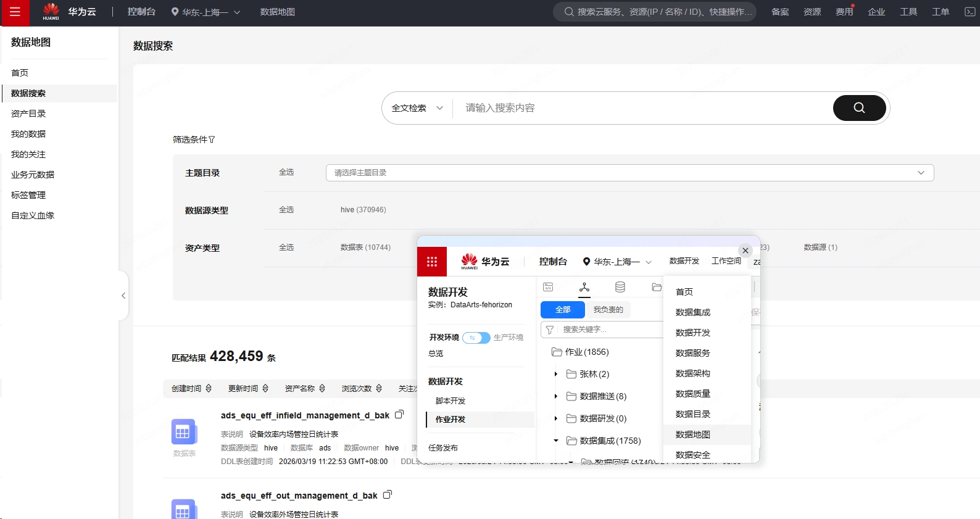Open the red grid menu in popup window
Screen dimensions: 980x519
tap(432, 262)
